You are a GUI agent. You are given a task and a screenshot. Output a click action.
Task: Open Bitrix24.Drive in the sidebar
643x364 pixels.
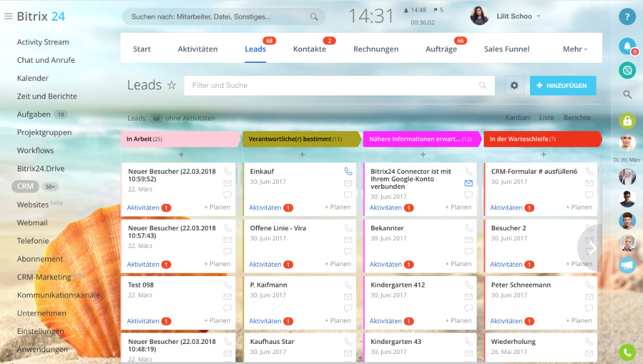tap(41, 168)
